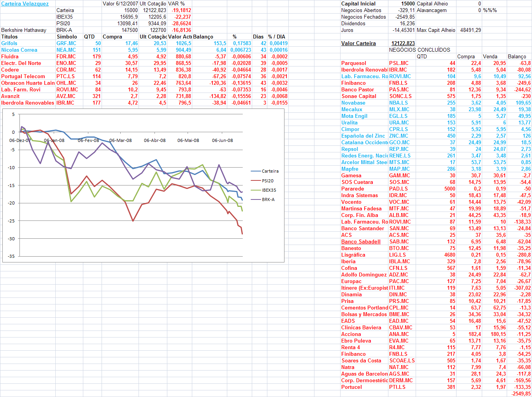The image size is (532, 397).
Task: Click the Capital Inicial label
Action: click(358, 4)
